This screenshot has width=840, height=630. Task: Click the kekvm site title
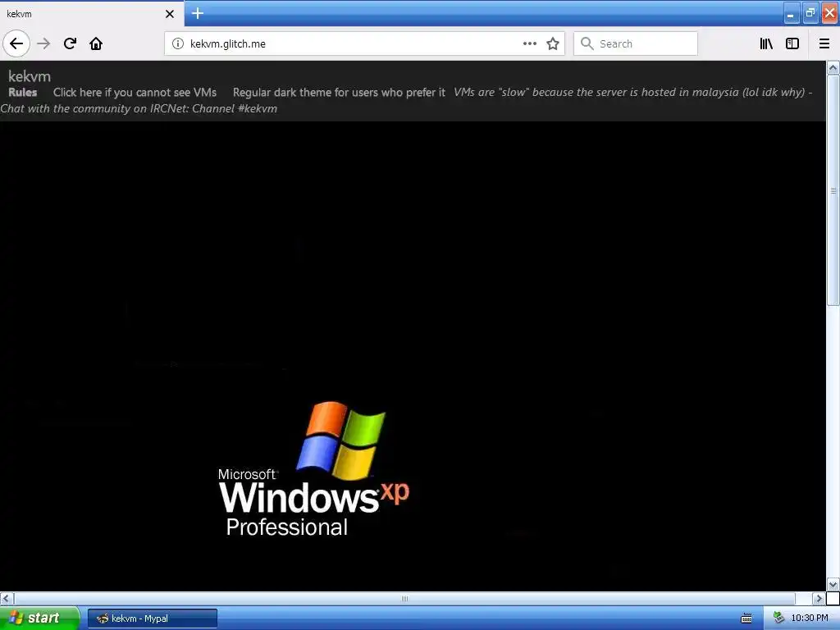(30, 76)
